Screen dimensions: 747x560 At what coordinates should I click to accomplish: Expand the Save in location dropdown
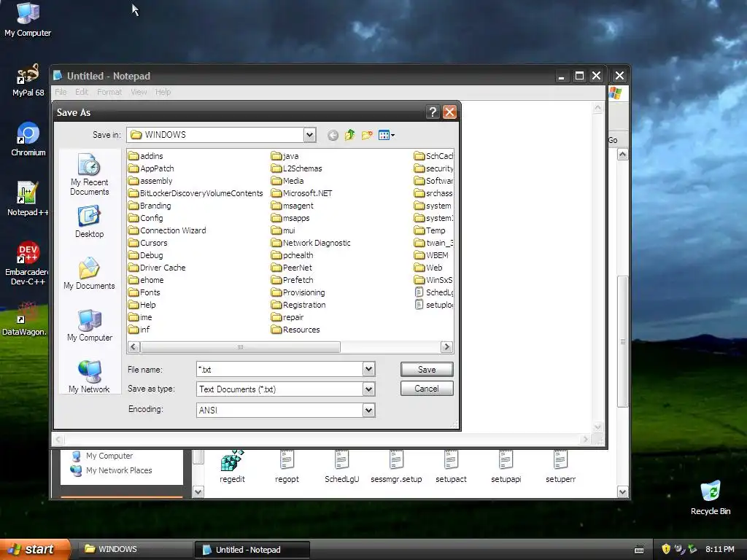309,135
